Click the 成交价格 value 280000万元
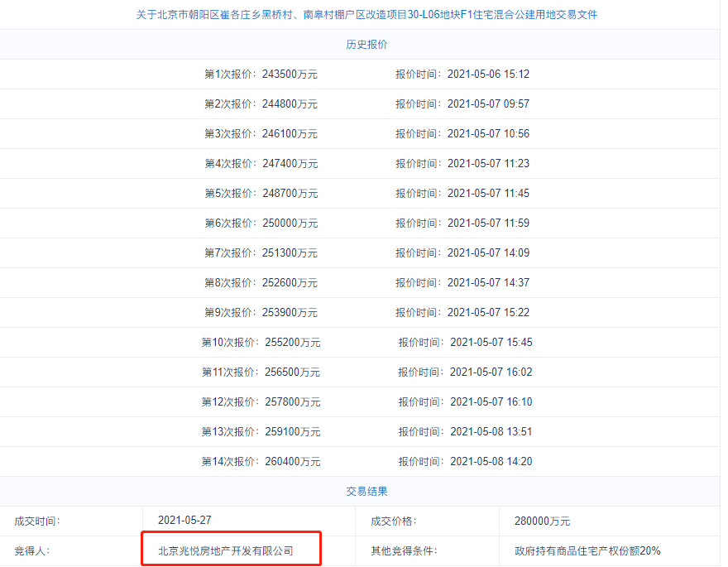This screenshot has height=567, width=728. (543, 521)
